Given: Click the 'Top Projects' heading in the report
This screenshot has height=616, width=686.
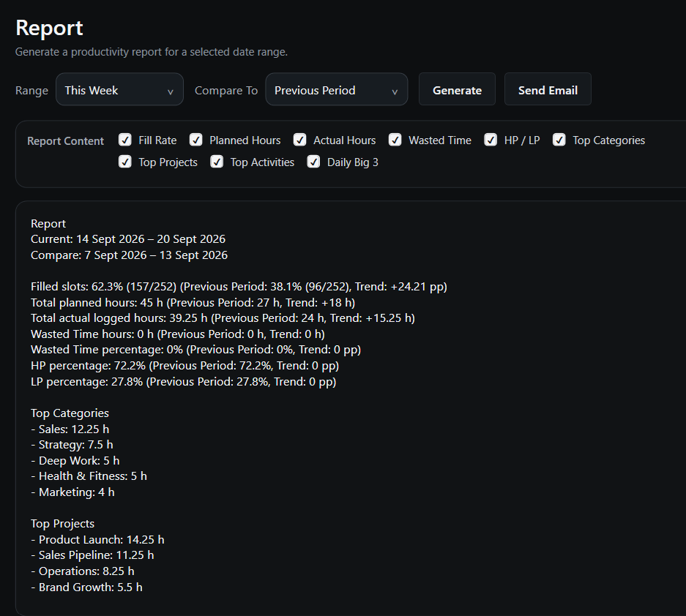Looking at the screenshot, I should point(62,524).
